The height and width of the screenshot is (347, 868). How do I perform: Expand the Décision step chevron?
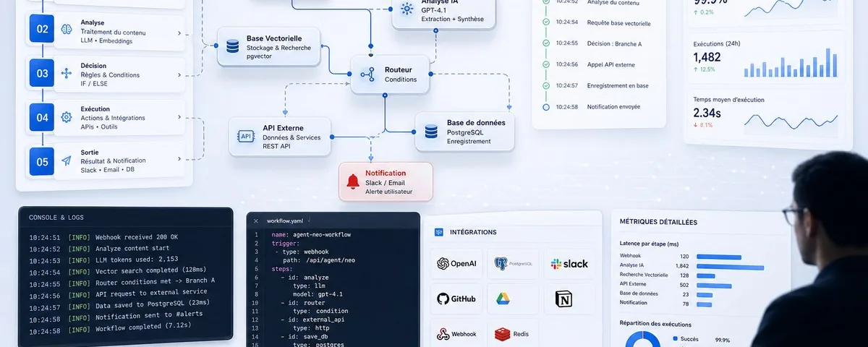178,74
